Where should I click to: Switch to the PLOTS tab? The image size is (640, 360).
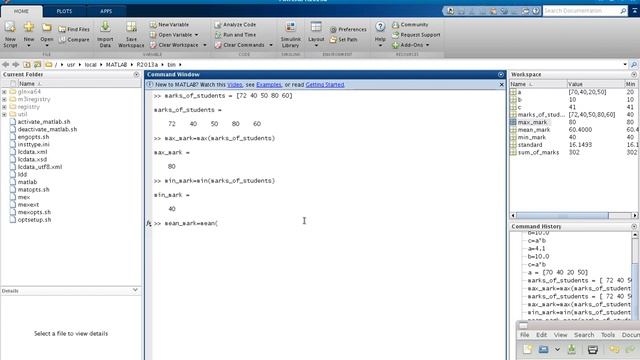coord(64,11)
